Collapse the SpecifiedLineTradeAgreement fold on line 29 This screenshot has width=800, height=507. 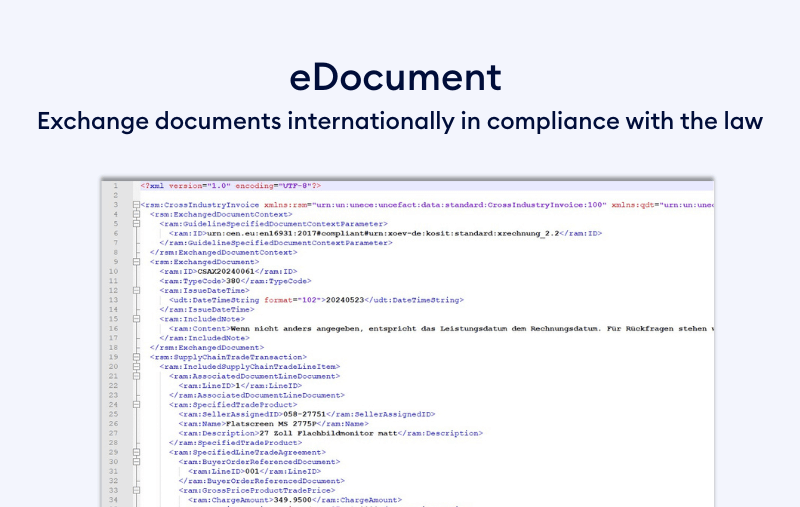click(136, 452)
